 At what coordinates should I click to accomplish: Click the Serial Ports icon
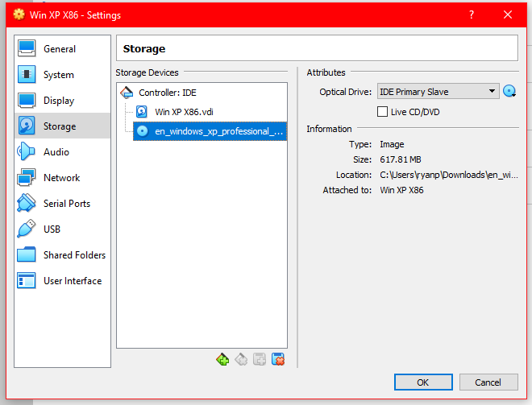pos(26,203)
